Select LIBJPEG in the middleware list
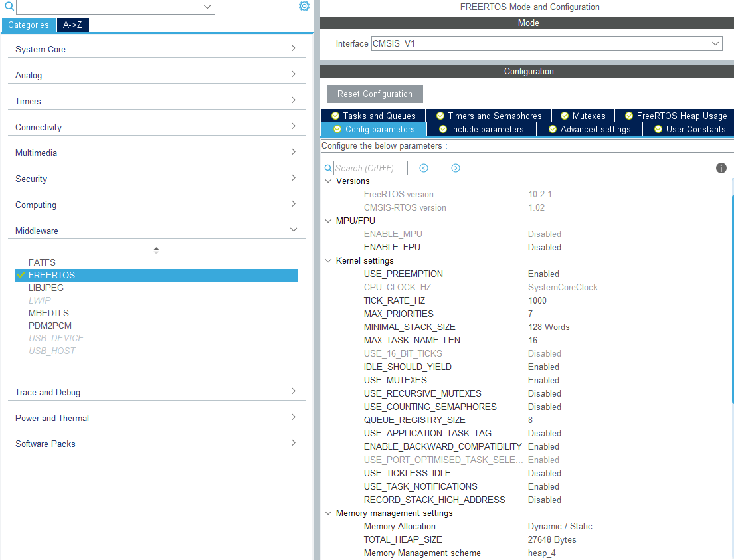This screenshot has height=560, width=734. click(46, 288)
